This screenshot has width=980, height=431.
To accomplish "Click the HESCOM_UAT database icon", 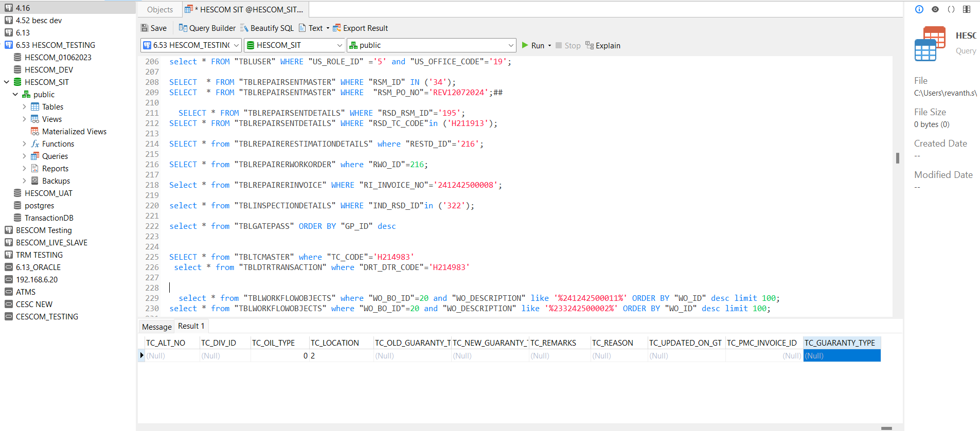I will click(x=17, y=193).
